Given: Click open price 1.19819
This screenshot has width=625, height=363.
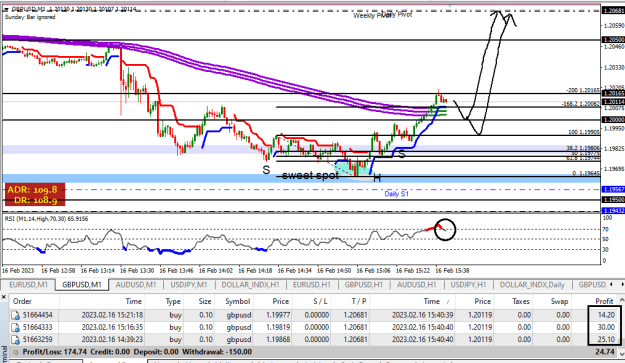Looking at the screenshot, I should (278, 328).
